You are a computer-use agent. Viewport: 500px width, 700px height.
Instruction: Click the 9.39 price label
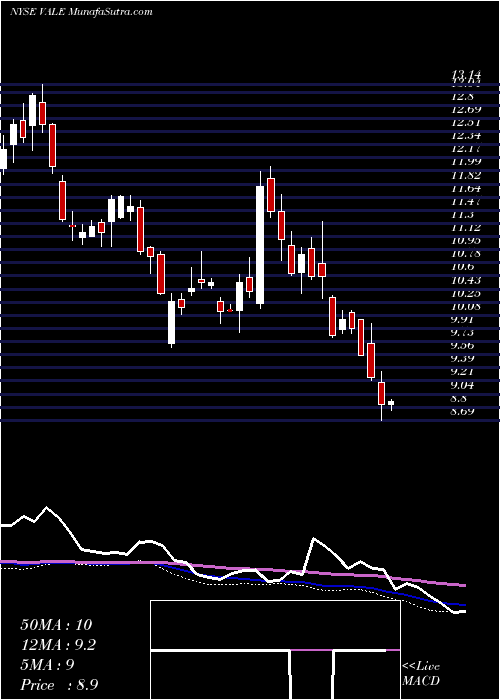click(461, 358)
